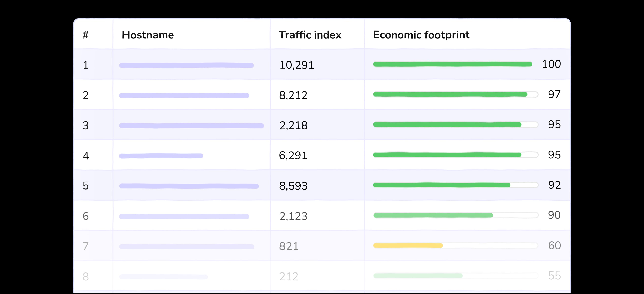The height and width of the screenshot is (294, 644).
Task: Click the # rank column header
Action: pos(86,35)
